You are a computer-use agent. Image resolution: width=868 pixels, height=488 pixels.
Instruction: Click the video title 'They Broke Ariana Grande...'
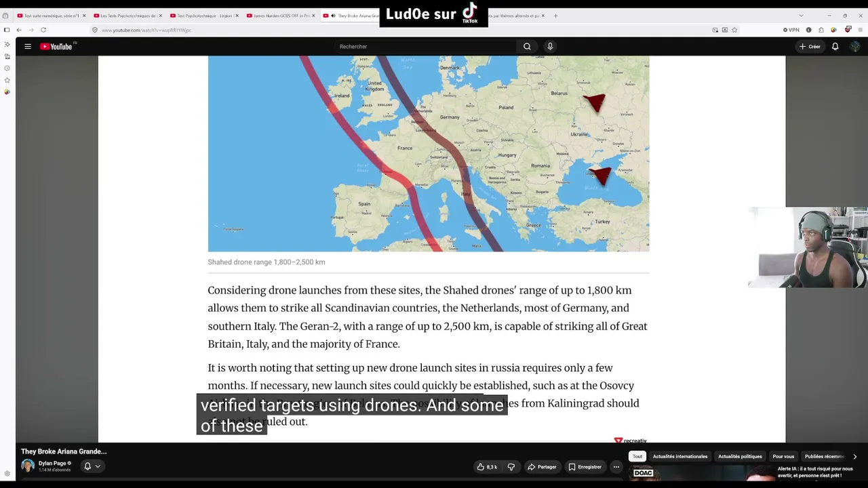64,451
